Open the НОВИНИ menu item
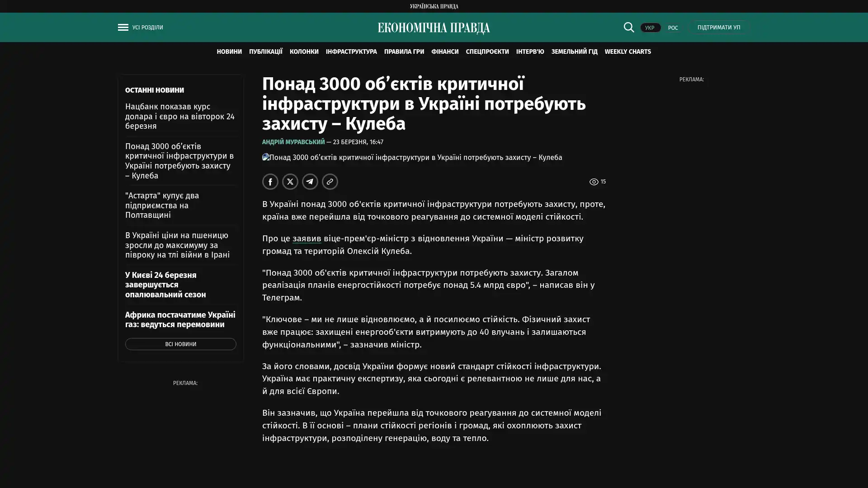 [x=229, y=52]
